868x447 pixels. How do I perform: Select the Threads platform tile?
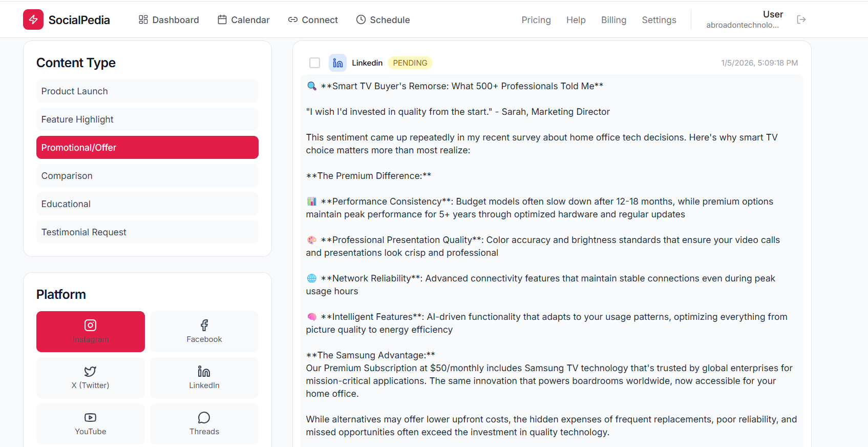(204, 424)
